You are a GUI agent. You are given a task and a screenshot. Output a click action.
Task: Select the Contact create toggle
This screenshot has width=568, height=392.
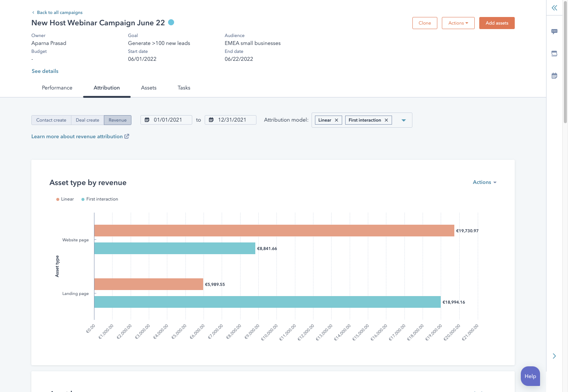pyautogui.click(x=51, y=120)
